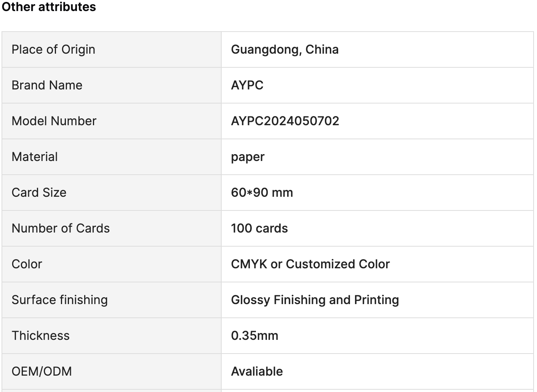Click the "Guangdong, China" value
The width and height of the screenshot is (537, 392).
(284, 49)
